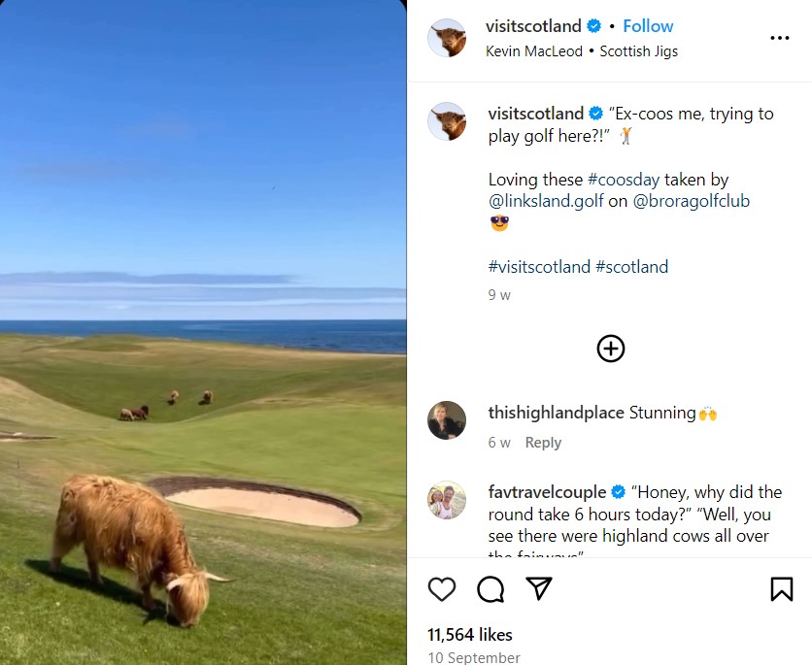Share post using paper plane icon
Screen dimensions: 812x665
coord(539,588)
